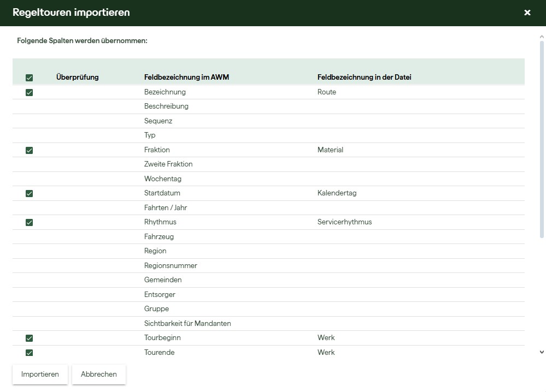546x392 pixels.
Task: Click the Servicerhythmus file field
Action: tap(344, 222)
